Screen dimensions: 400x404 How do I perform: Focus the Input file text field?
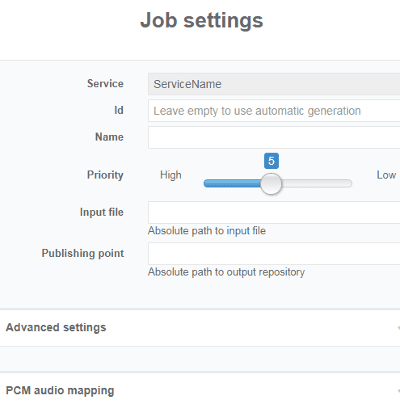click(274, 212)
